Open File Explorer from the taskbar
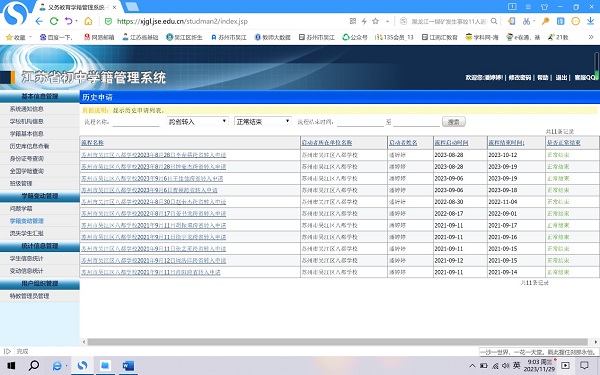Screen dimensions: 600x375 click(105, 366)
